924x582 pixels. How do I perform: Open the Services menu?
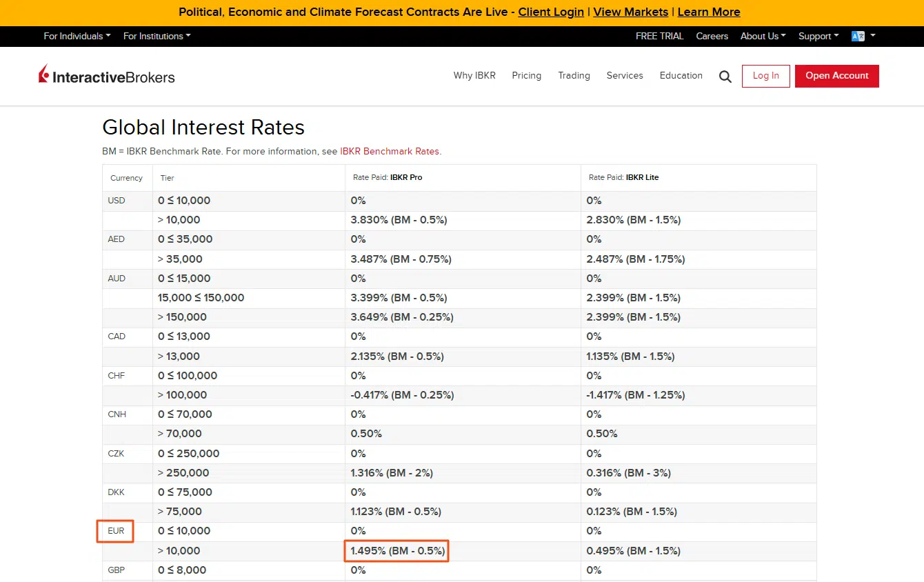point(625,76)
